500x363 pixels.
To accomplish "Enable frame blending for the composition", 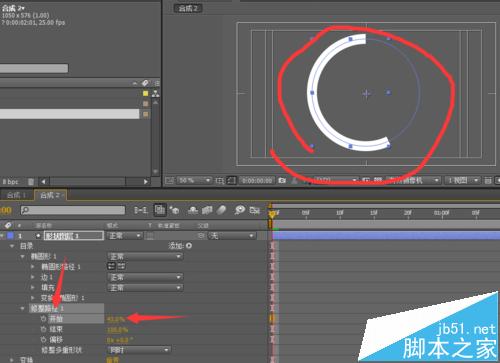I will coord(207,210).
